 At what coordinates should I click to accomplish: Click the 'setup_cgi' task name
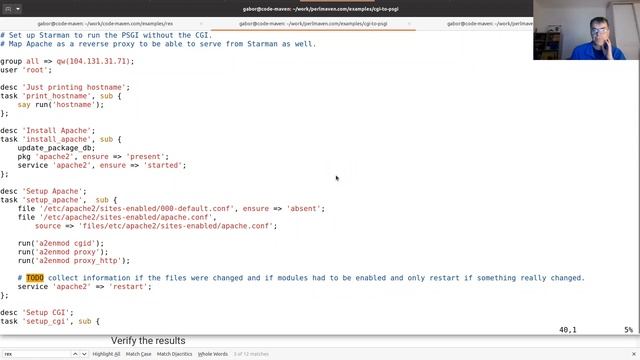coord(46,321)
